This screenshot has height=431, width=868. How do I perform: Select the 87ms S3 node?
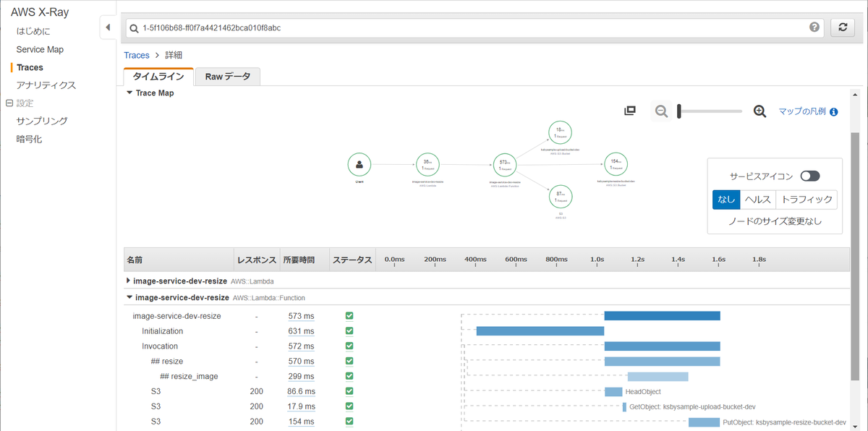pos(561,197)
